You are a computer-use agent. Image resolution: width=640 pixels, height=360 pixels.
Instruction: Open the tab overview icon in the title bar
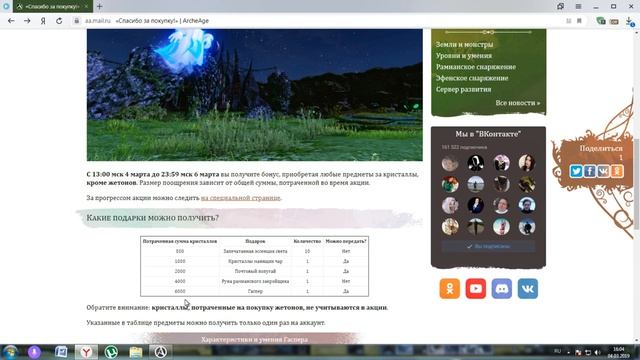pos(560,7)
